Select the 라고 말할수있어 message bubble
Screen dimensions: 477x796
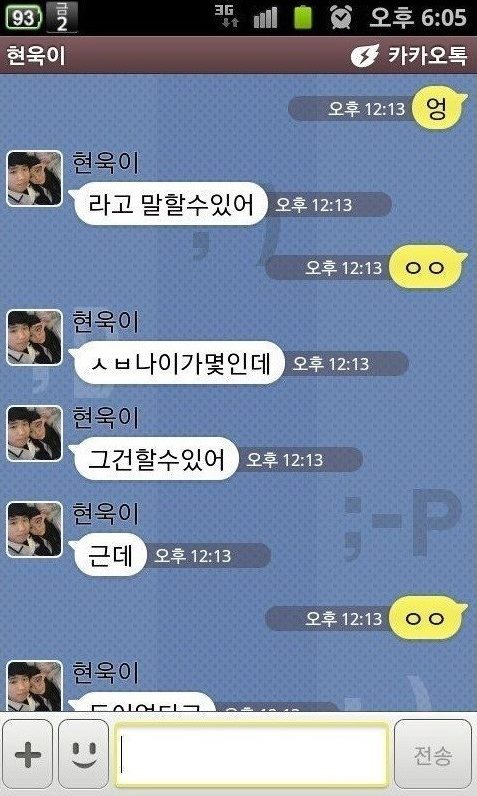click(168, 204)
